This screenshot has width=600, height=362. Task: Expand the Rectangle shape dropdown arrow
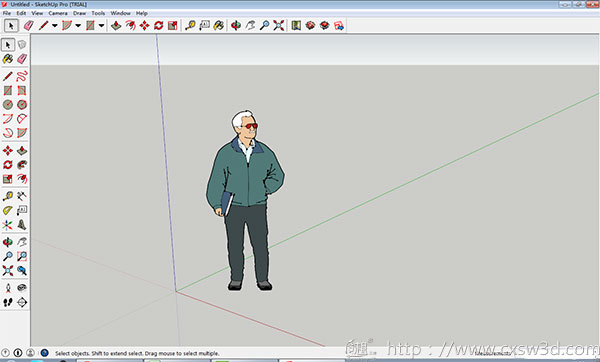click(101, 26)
